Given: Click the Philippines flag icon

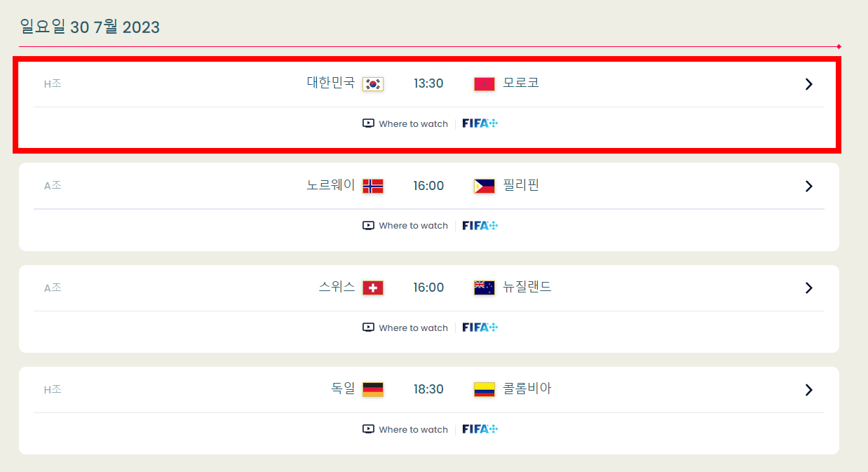Looking at the screenshot, I should (484, 186).
